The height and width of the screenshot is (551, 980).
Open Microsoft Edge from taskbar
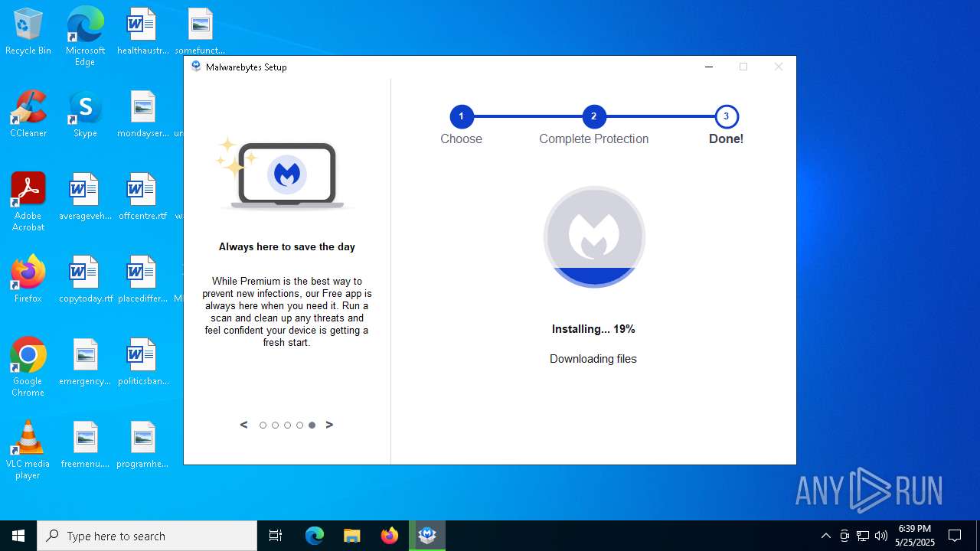[x=315, y=536]
